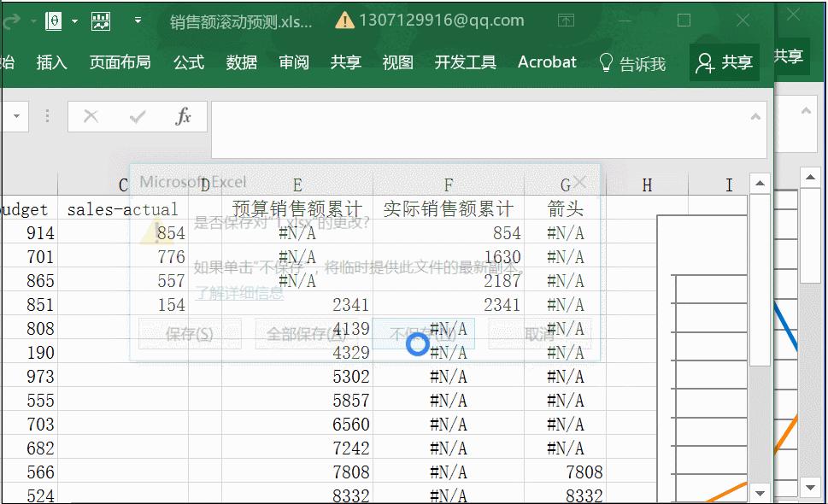Click the 取消 button in the dialog
This screenshot has height=504, width=828.
coord(541,334)
